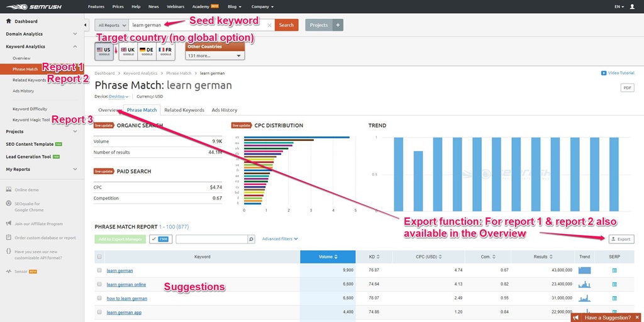Tick checkbox for learn german app row

tap(99, 312)
